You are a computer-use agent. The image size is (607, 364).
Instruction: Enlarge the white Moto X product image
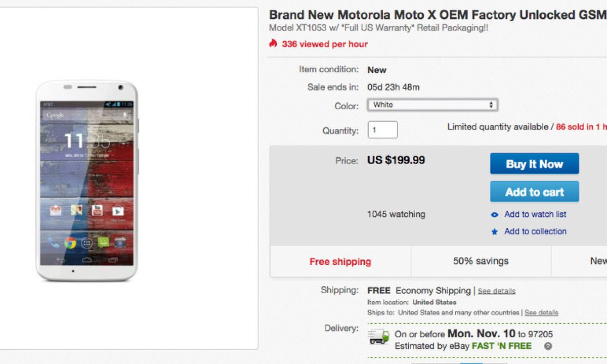(x=87, y=180)
